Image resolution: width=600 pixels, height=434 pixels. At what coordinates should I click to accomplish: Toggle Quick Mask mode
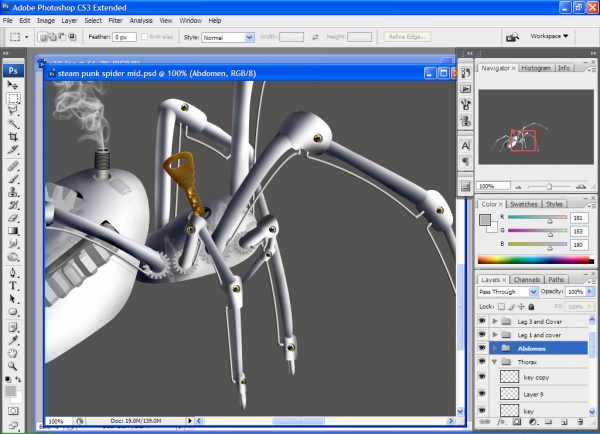pyautogui.click(x=13, y=411)
